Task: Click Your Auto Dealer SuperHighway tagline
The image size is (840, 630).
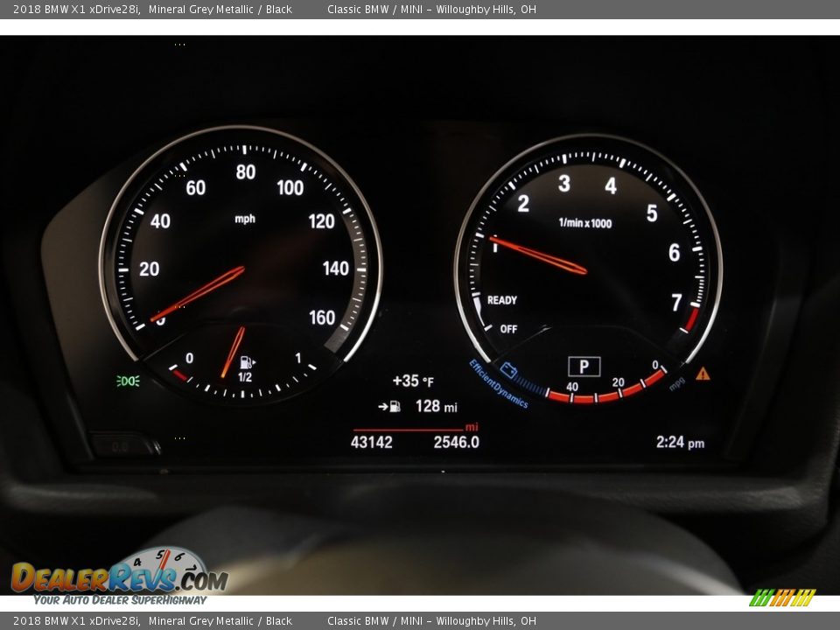Action: 120,600
